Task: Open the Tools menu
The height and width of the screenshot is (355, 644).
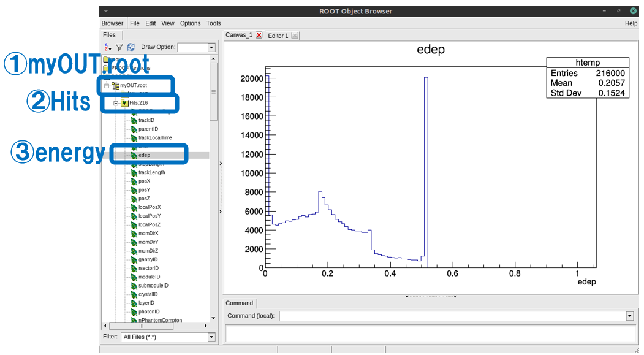Action: [x=213, y=23]
